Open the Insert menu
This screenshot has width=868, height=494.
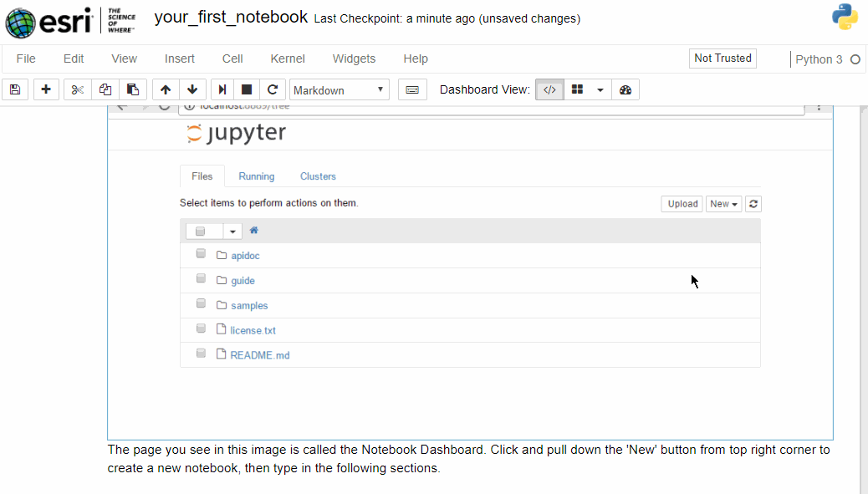(x=179, y=59)
